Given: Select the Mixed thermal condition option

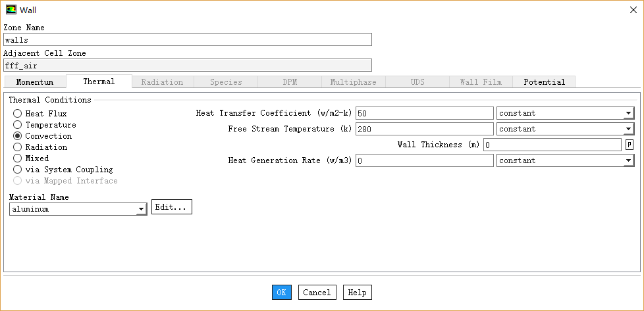Looking at the screenshot, I should click(x=18, y=158).
